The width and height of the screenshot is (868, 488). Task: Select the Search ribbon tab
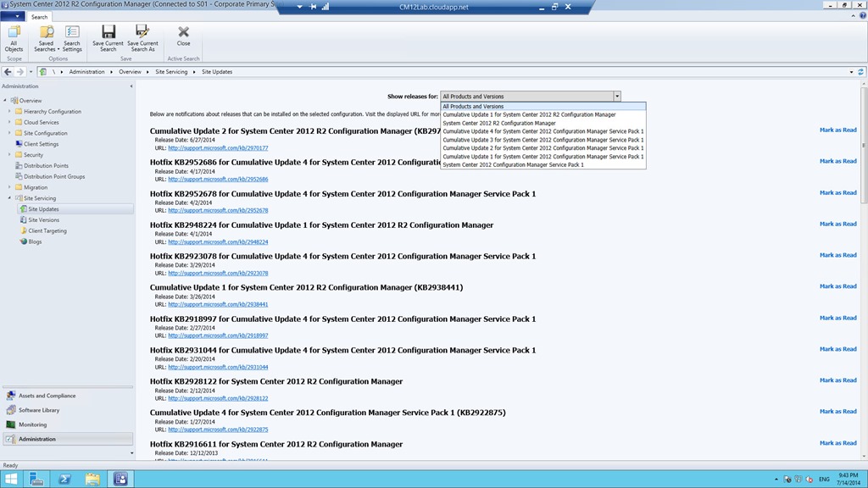(x=39, y=17)
